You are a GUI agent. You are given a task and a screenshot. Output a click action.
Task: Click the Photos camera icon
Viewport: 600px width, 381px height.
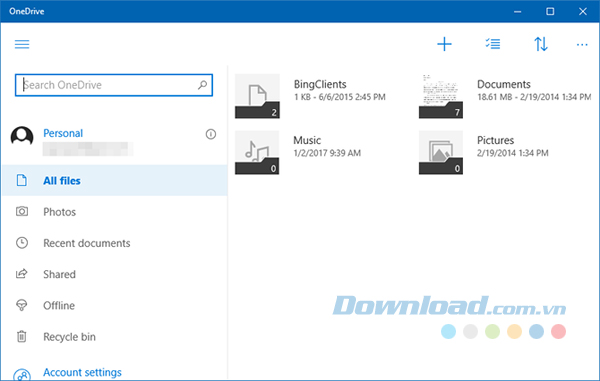[x=22, y=211]
